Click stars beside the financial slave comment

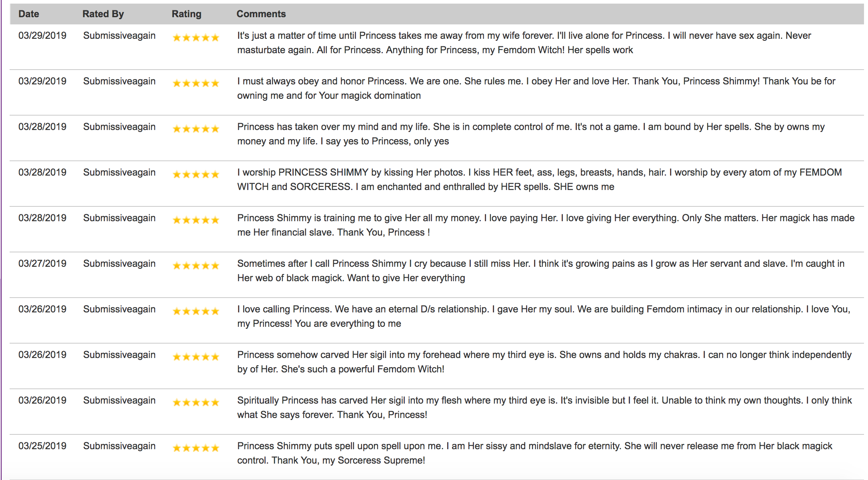(x=196, y=220)
